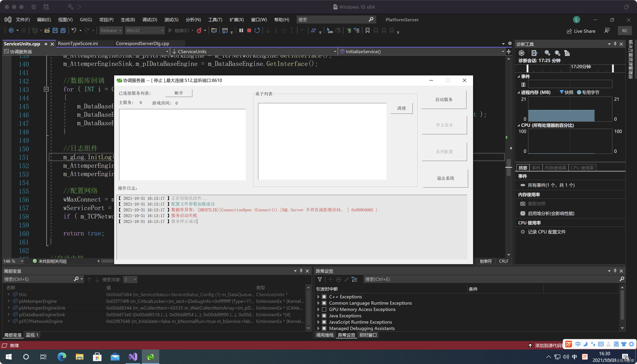Viewport: 637px width, 364px height.
Task: Switch to CorrespondServerDlg.cpp tab
Action: pos(142,43)
